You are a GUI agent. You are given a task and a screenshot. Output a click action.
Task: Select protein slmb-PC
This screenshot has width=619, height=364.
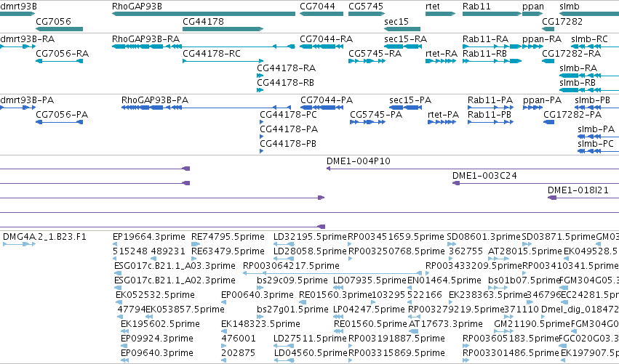(x=598, y=151)
